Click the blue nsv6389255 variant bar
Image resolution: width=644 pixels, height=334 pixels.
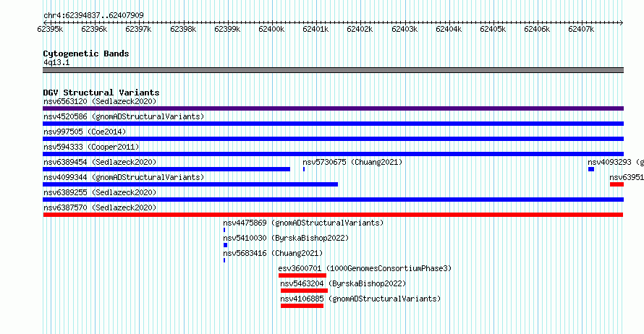coord(333,200)
